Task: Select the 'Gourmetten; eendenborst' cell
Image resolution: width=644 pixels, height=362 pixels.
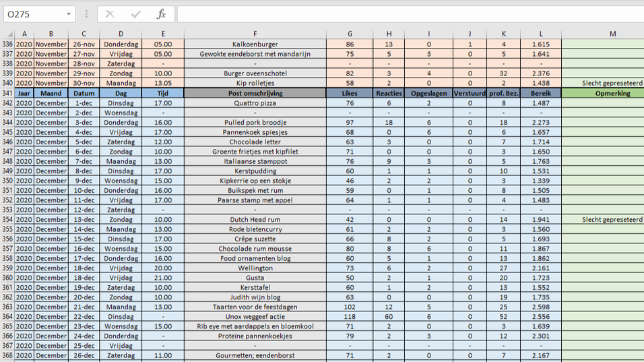Action: pyautogui.click(x=255, y=355)
